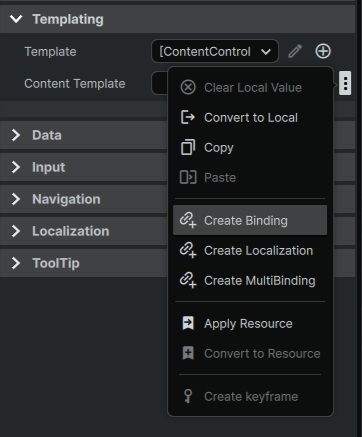Select Create MultiBinding
Viewport: 362px width, 437px height.
(250, 280)
